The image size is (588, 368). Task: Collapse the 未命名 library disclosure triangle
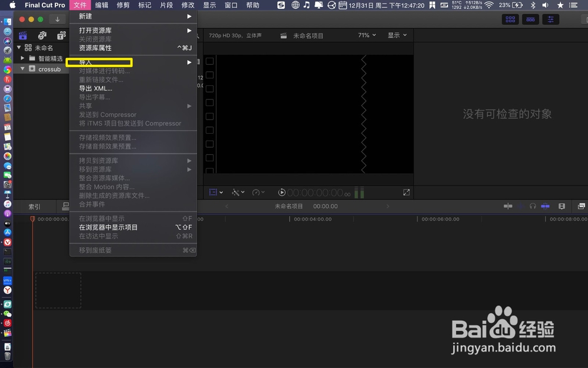[x=19, y=47]
